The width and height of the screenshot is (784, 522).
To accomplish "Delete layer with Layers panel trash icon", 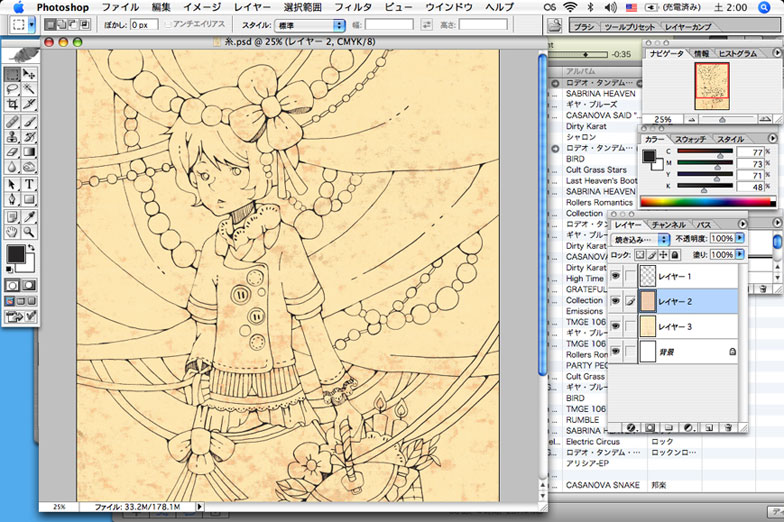I will [x=728, y=428].
